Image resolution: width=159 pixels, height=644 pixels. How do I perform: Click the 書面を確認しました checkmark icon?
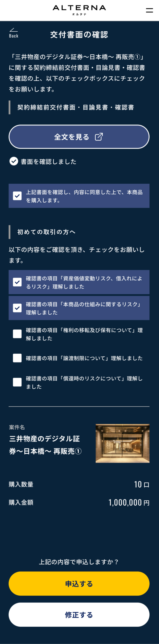14,161
